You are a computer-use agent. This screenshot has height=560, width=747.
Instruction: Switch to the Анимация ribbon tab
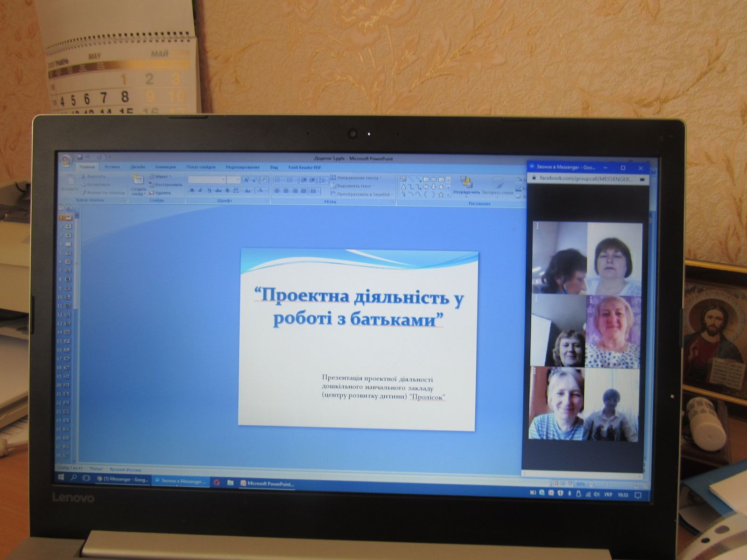165,167
